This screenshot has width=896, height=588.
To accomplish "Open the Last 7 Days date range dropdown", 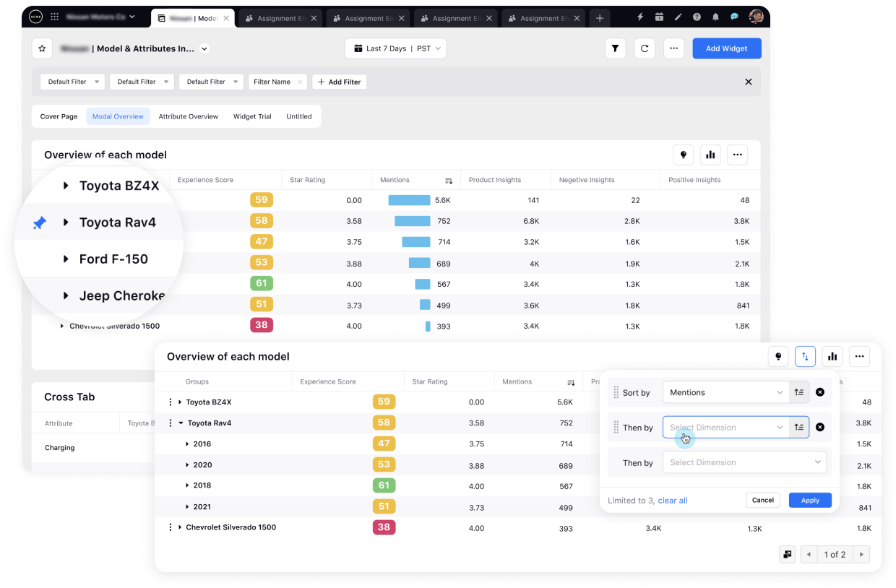I will 395,48.
